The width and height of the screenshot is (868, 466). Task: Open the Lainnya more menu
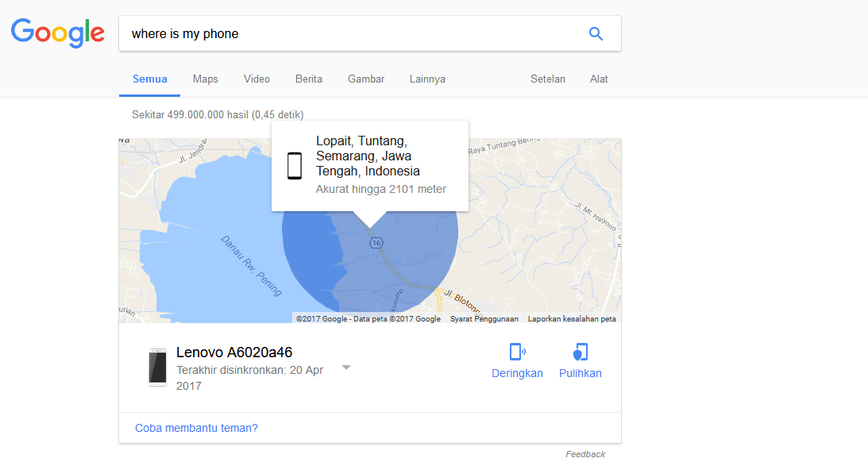click(x=427, y=79)
